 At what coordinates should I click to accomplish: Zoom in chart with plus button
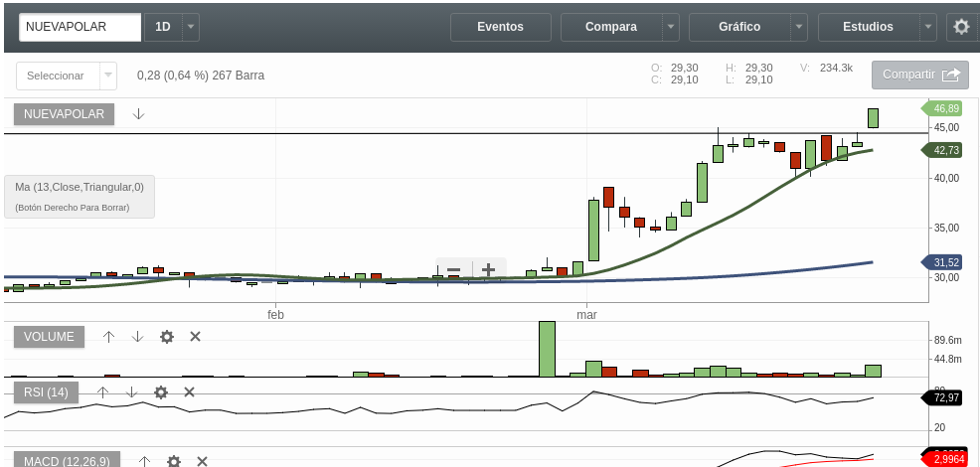point(488,270)
